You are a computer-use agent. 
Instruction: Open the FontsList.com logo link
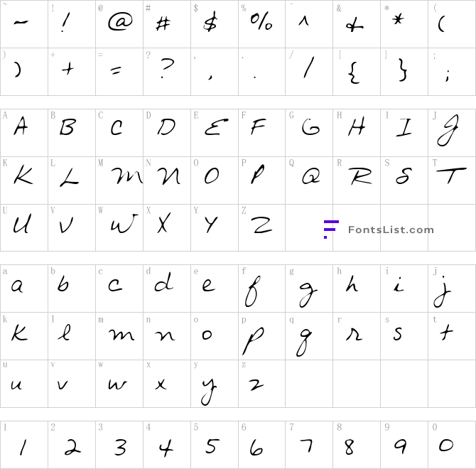pos(379,230)
